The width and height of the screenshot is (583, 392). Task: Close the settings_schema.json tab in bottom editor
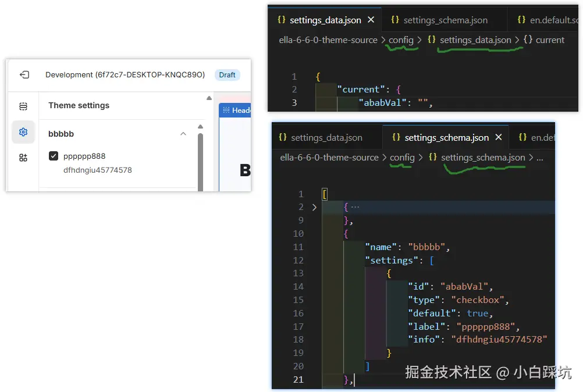(x=499, y=138)
